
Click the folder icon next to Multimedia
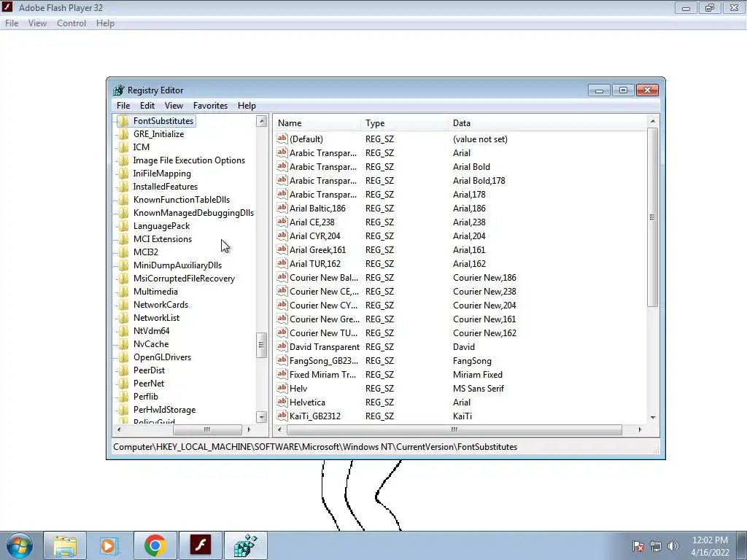(x=123, y=292)
